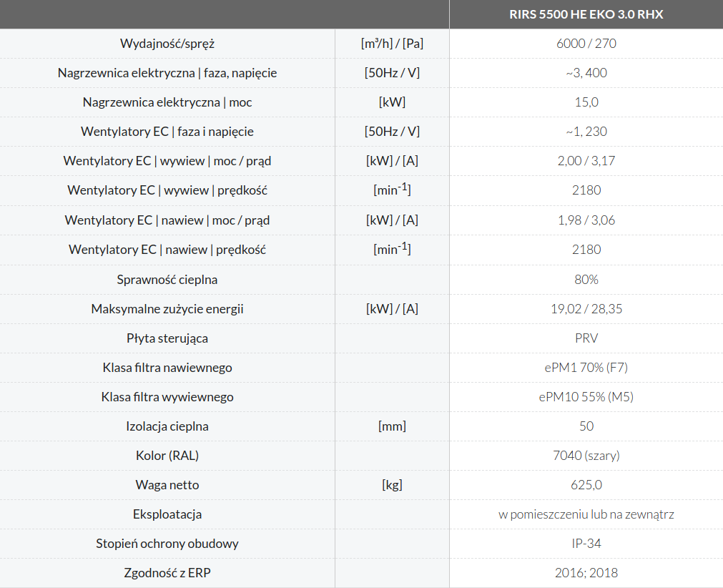Click the 15,0 kW heater power value
Image resolution: width=723 pixels, height=588 pixels.
[586, 102]
